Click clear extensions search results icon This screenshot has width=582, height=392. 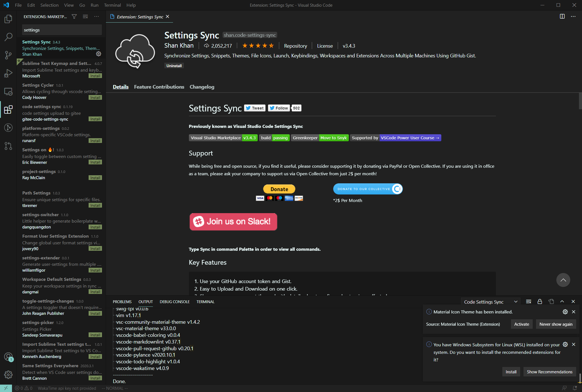[x=85, y=17]
